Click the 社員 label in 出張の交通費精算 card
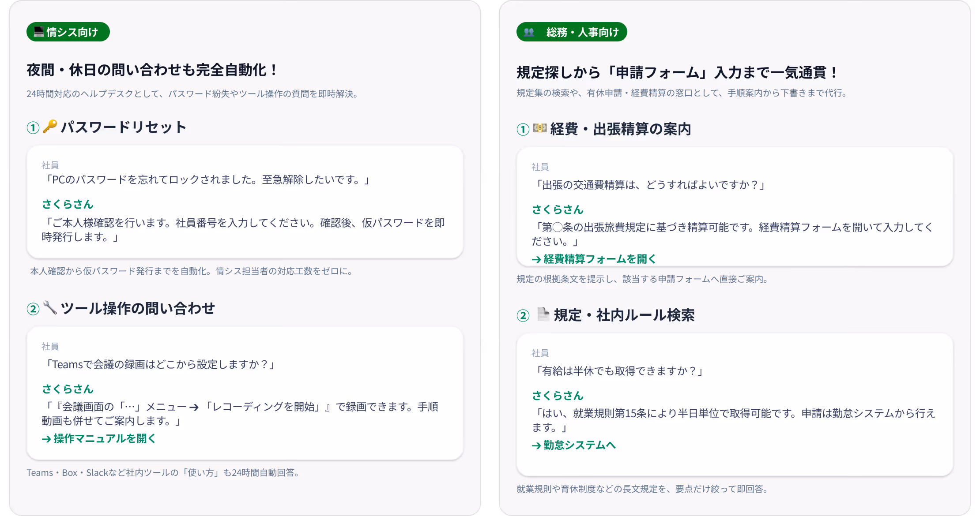 [540, 167]
